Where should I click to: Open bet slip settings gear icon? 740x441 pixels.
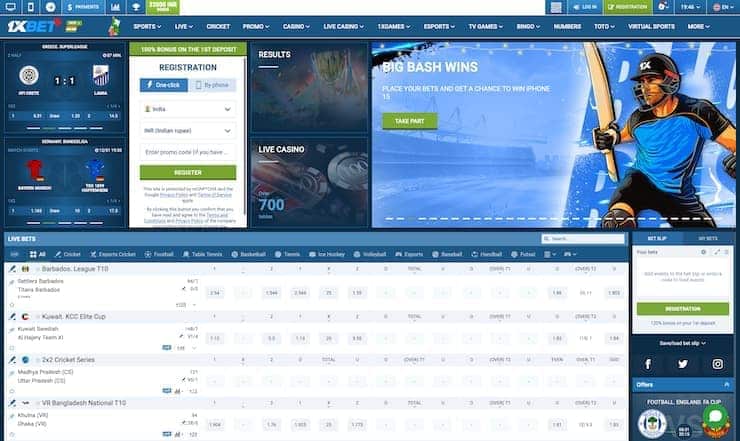tap(703, 252)
